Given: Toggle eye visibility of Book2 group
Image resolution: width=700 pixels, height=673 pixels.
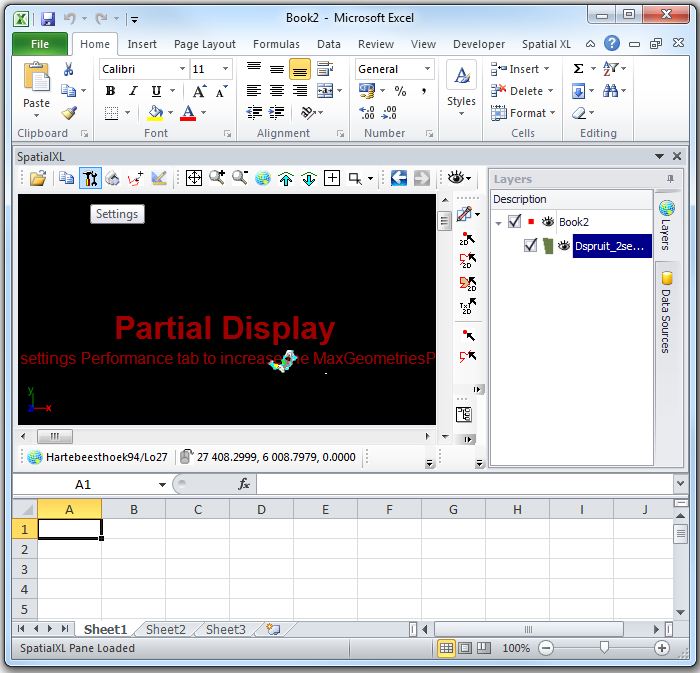Looking at the screenshot, I should [548, 222].
